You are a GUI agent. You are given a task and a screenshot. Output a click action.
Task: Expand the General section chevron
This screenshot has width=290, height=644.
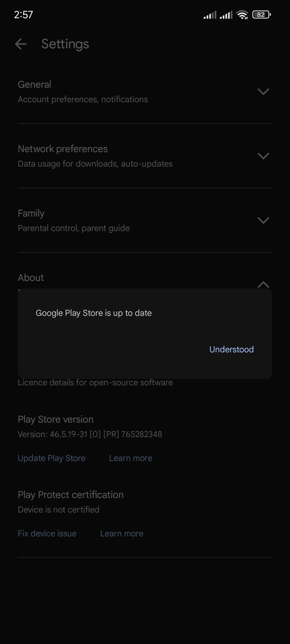pos(263,92)
